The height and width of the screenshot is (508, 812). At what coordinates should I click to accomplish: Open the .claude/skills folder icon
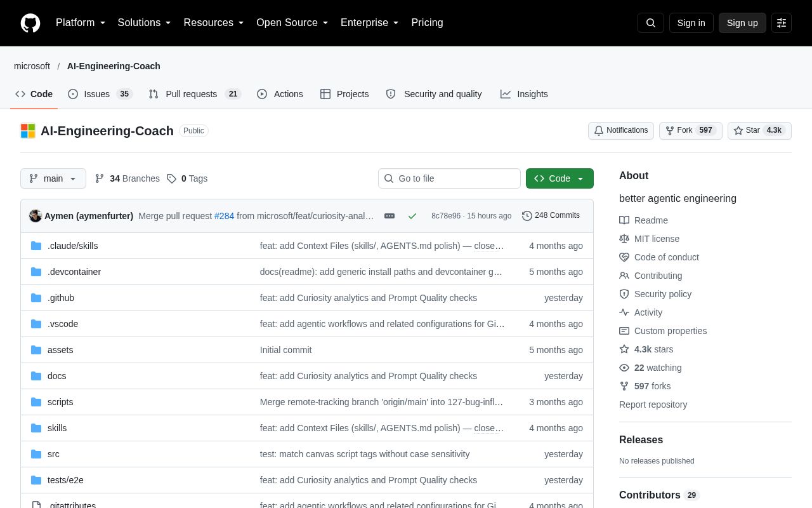pyautogui.click(x=36, y=246)
